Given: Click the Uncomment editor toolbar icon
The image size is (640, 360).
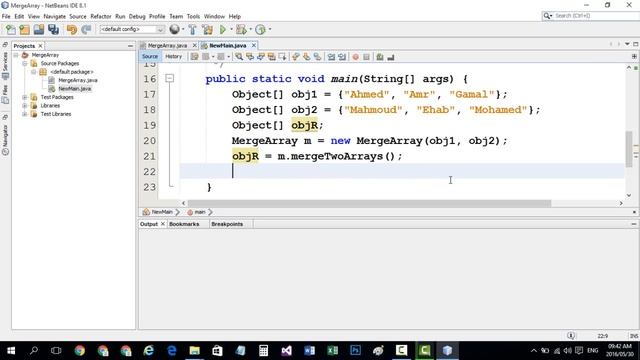Looking at the screenshot, I should click(391, 57).
